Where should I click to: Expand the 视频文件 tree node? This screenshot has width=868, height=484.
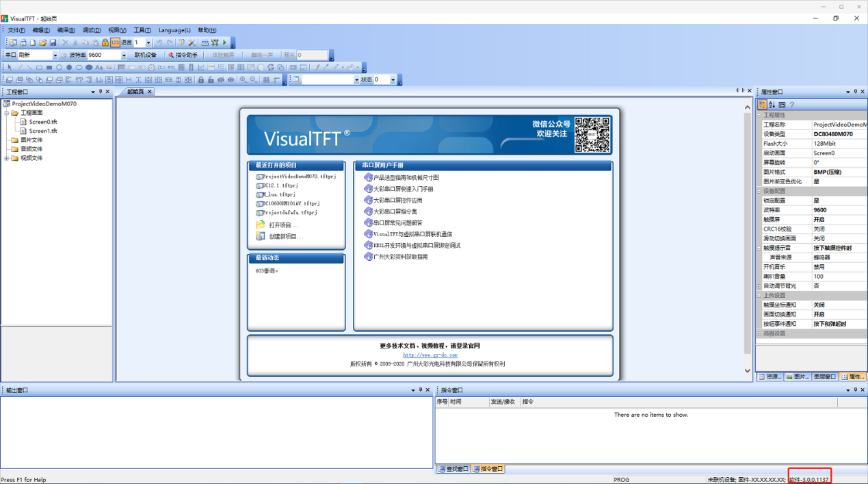pyautogui.click(x=7, y=158)
